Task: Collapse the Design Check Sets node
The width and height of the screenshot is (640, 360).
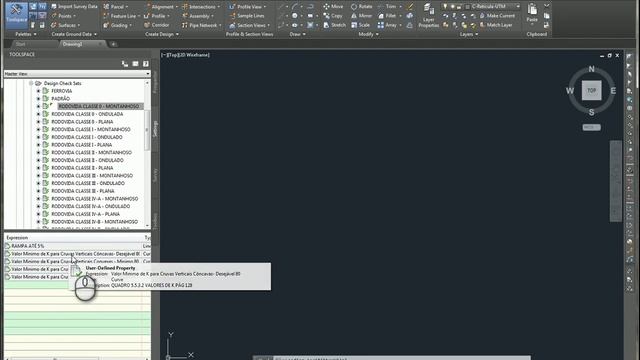Action: click(x=31, y=83)
